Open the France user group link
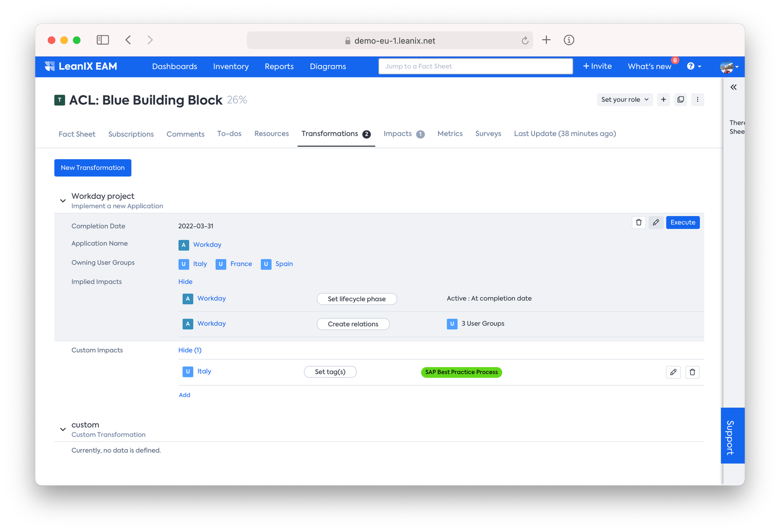 [241, 264]
